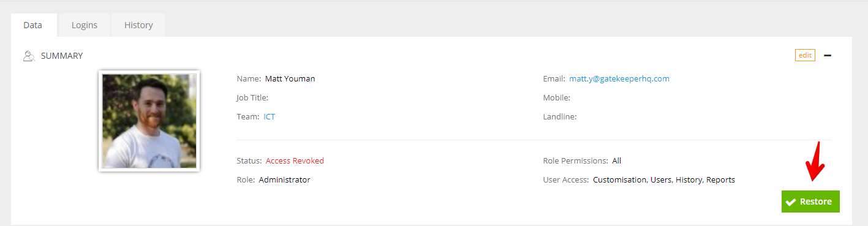Click the Role Permissions All value
This screenshot has height=226, width=868.
617,160
